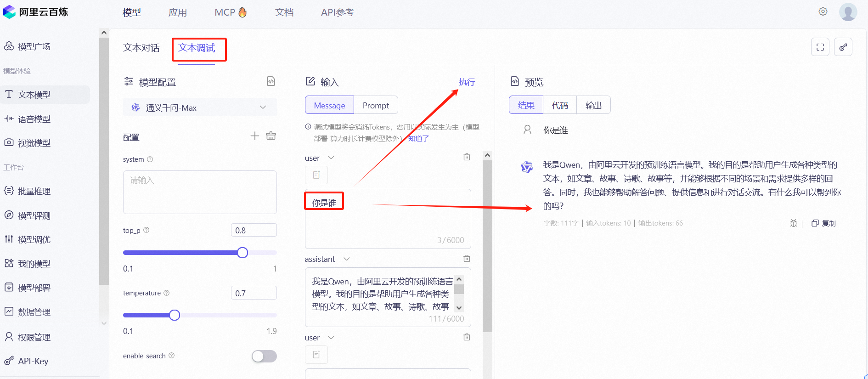Open the settings gear icon in header
This screenshot has width=868, height=379.
pos(823,11)
